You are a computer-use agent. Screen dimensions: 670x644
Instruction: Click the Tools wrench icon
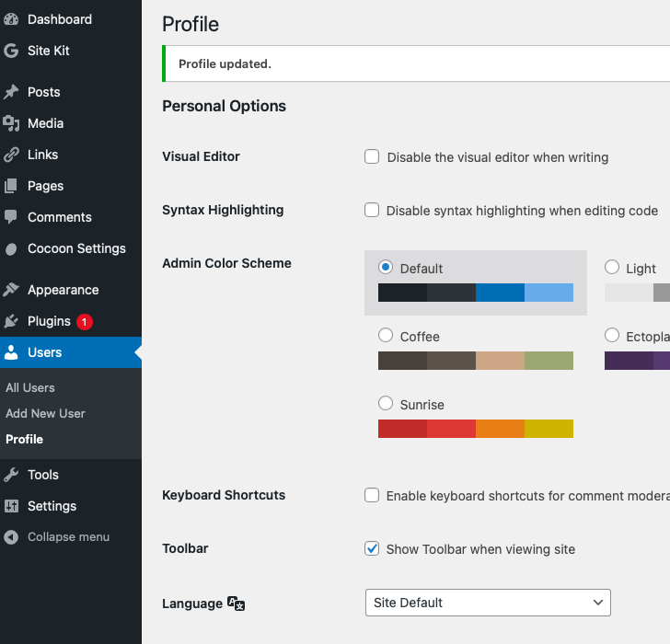tap(11, 475)
